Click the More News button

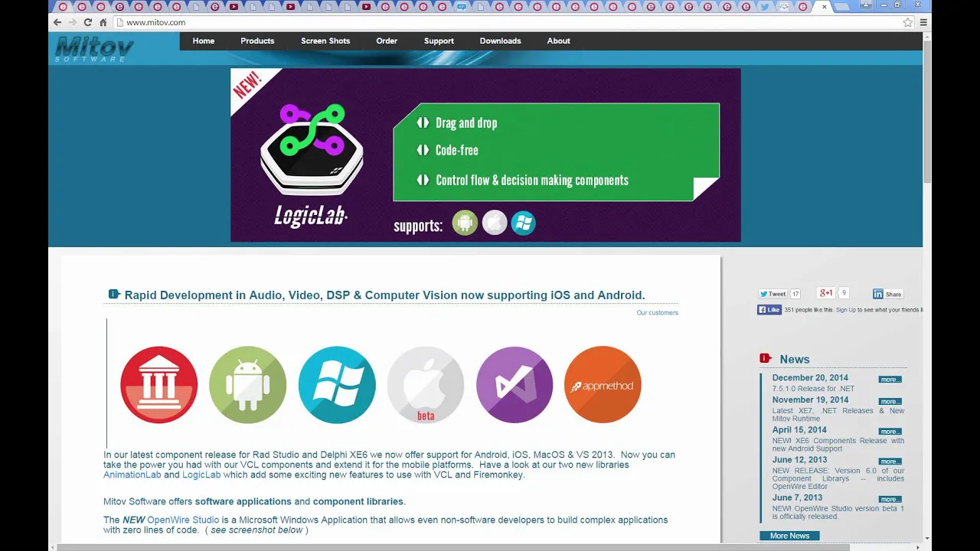[x=789, y=536]
